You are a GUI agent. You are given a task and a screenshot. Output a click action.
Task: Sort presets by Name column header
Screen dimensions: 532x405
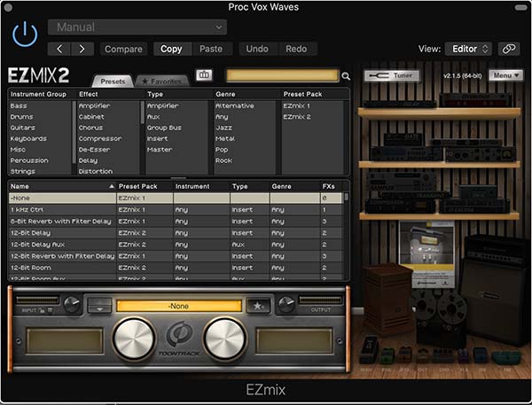62,186
